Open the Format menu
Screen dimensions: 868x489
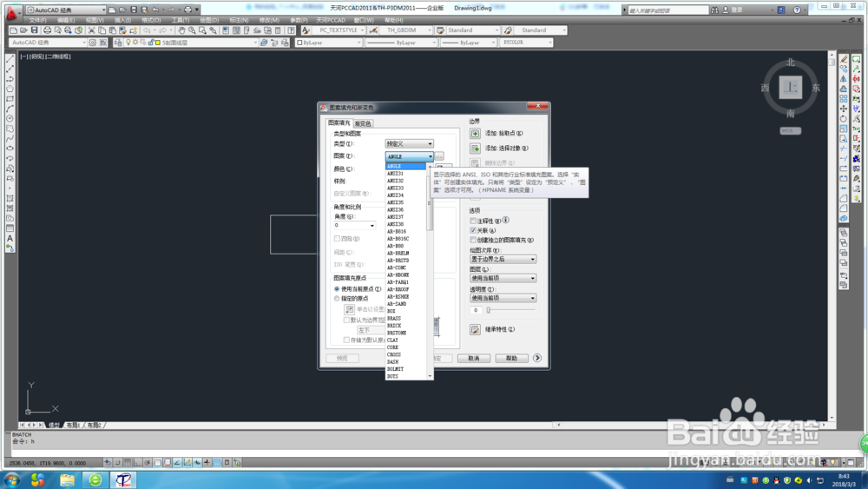click(x=151, y=21)
